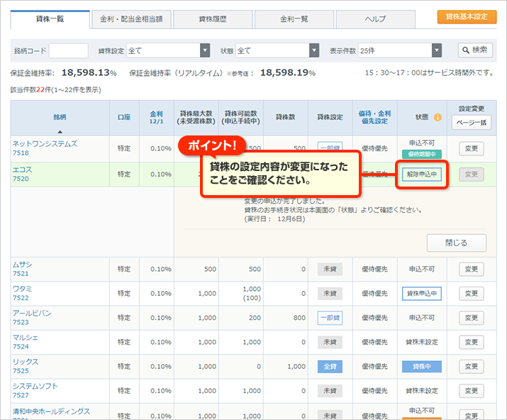
Task: Click the blue 貸株中 status for リックス
Action: pyautogui.click(x=422, y=367)
